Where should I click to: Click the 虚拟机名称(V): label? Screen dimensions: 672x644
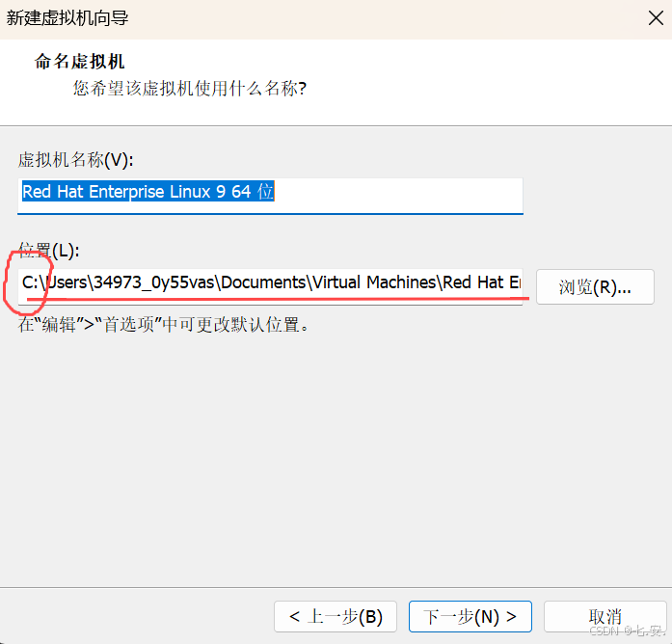click(75, 160)
